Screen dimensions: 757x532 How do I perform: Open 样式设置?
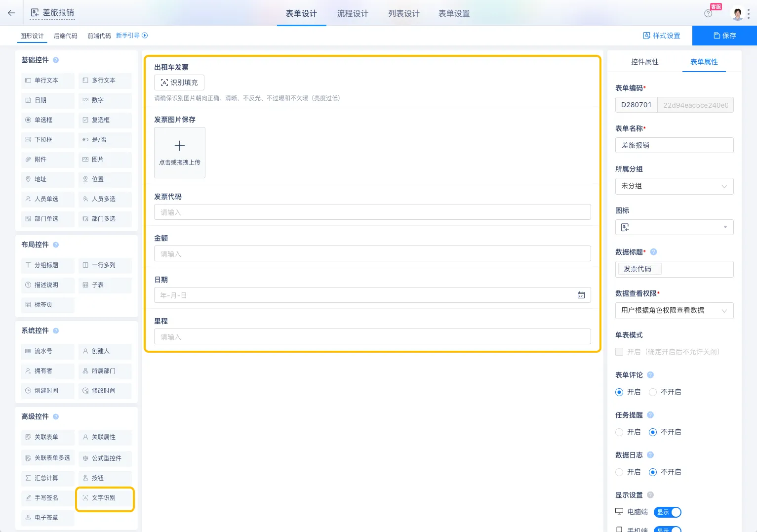(x=662, y=36)
